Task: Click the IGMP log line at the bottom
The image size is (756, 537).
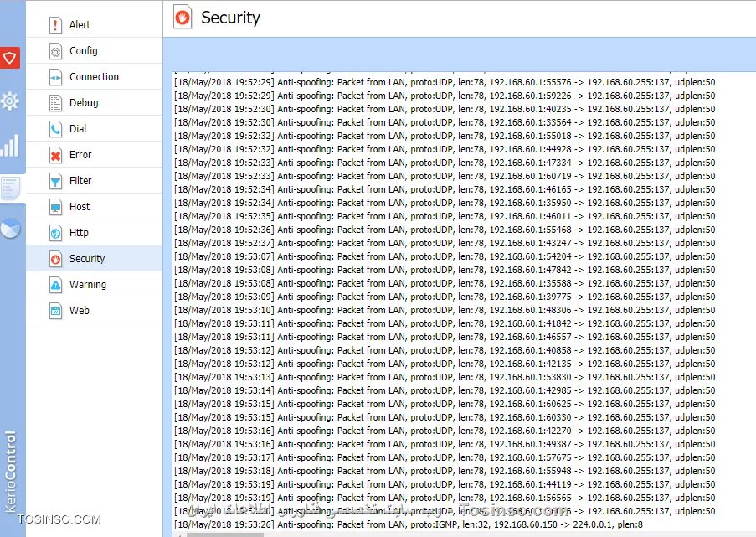Action: [x=409, y=524]
